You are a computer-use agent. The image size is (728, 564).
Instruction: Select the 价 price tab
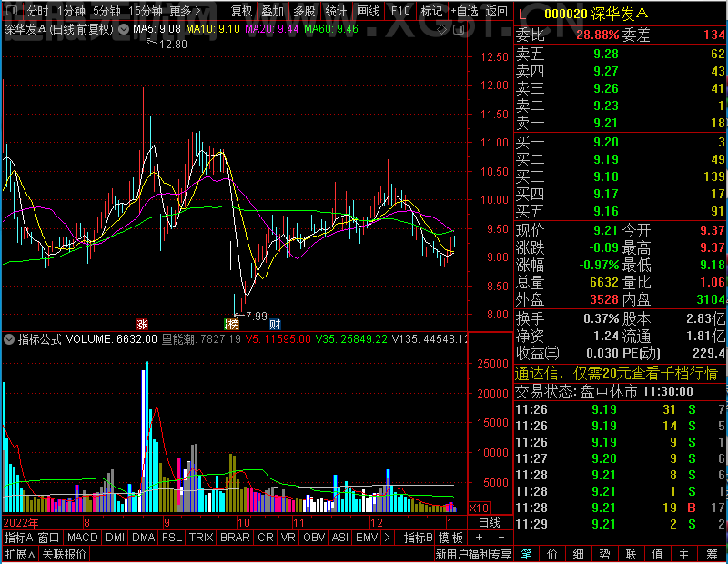[x=551, y=554]
